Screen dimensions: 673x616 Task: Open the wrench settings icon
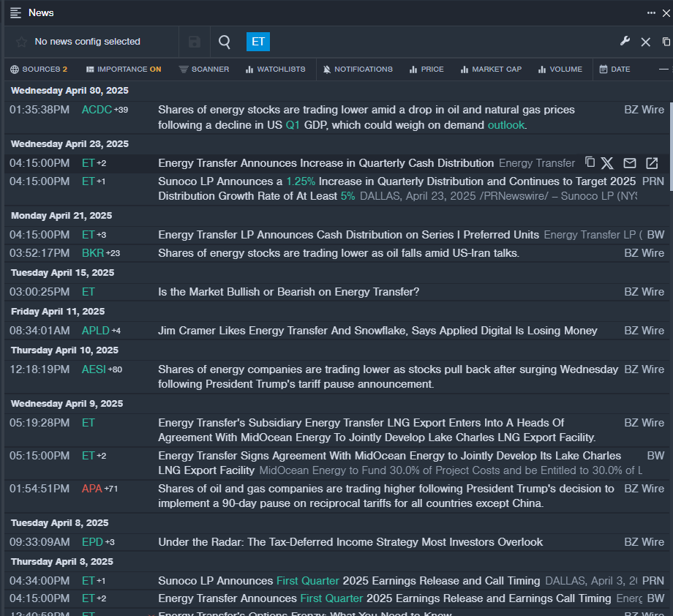click(x=625, y=41)
